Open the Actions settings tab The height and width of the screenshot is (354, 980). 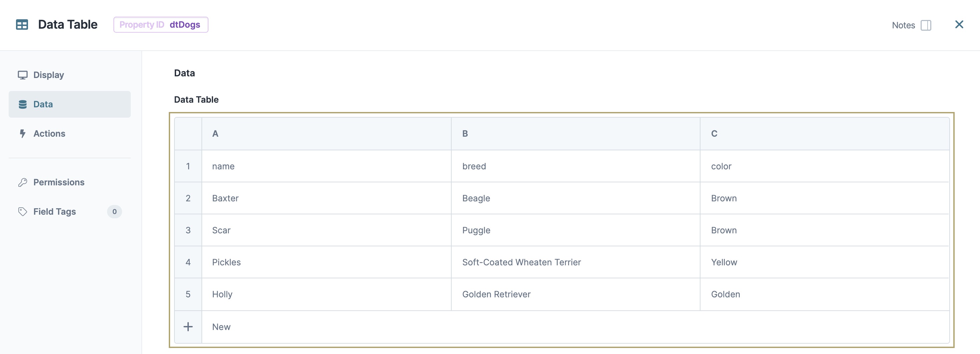[70, 133]
